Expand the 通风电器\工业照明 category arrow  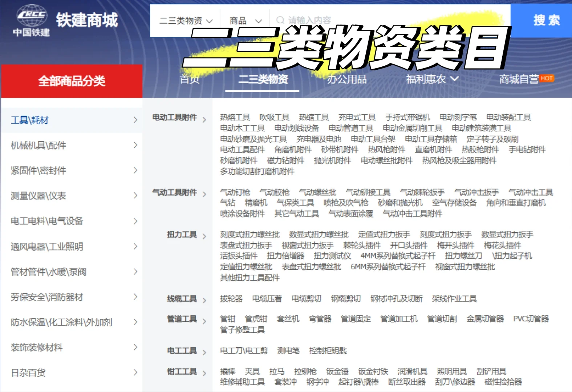(x=135, y=246)
